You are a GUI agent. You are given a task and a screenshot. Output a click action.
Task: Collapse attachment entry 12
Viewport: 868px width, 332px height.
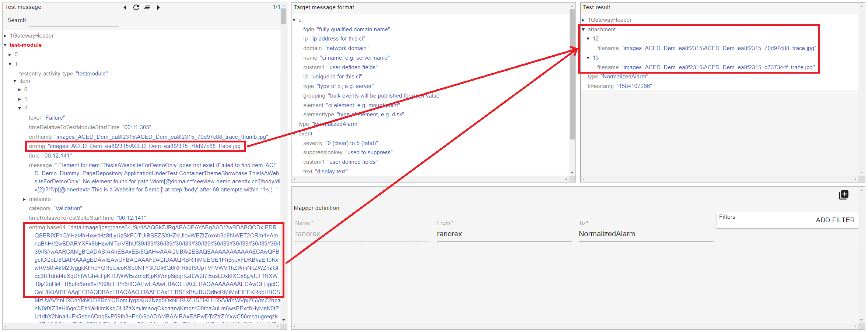(x=588, y=39)
